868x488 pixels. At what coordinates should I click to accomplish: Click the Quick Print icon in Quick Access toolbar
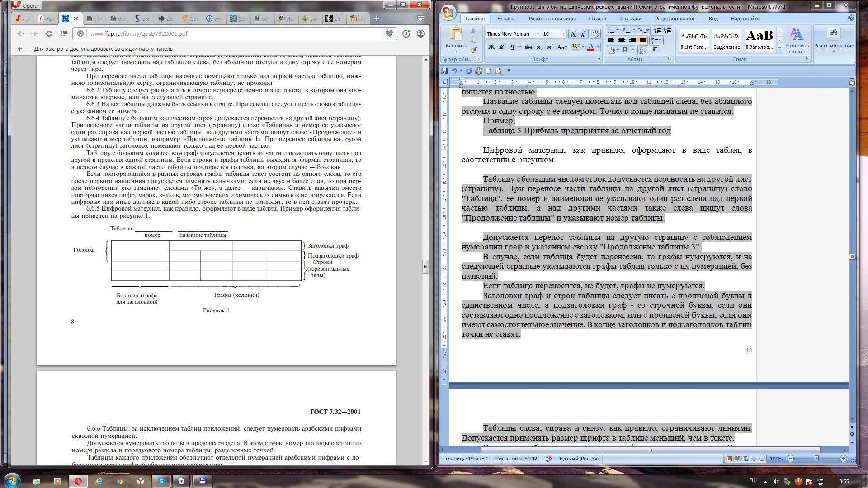pyautogui.click(x=479, y=71)
